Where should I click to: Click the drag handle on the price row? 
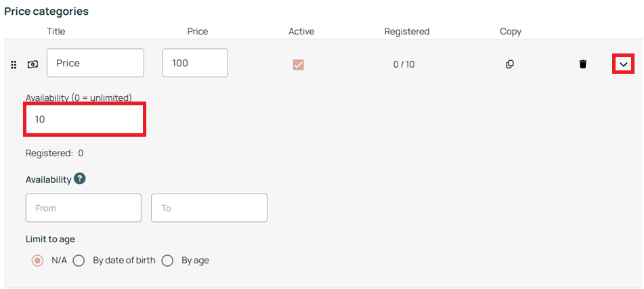pyautogui.click(x=14, y=65)
